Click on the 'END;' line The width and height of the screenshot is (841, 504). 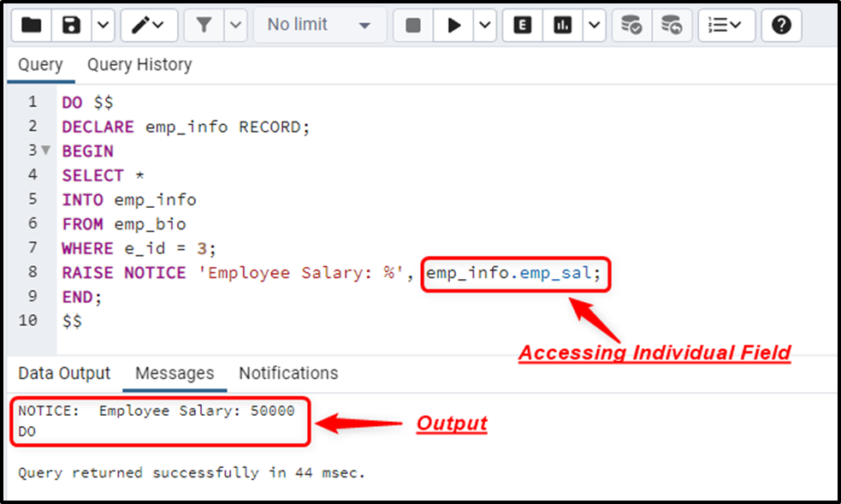81,297
